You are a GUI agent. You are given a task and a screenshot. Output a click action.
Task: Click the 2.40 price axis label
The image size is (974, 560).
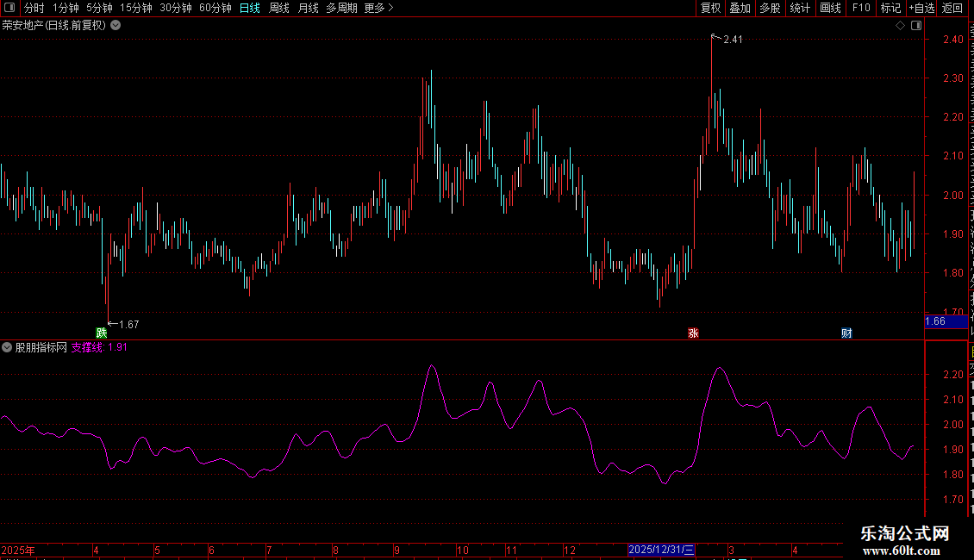pyautogui.click(x=952, y=40)
